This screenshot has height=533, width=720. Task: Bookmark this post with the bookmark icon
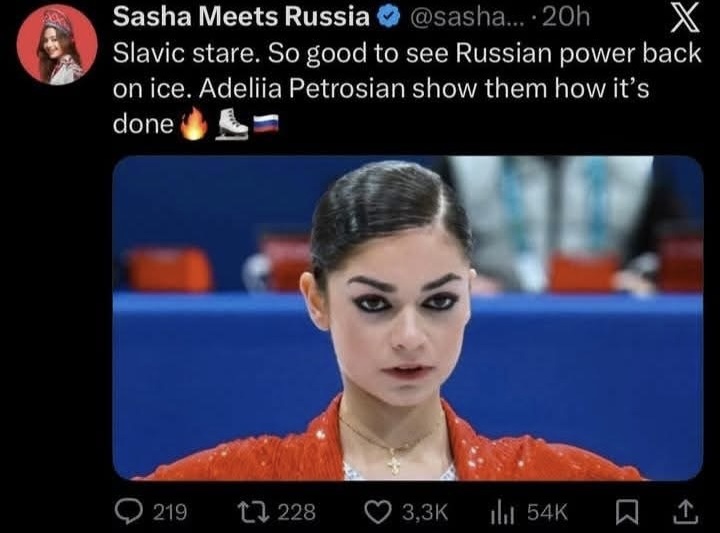(627, 512)
